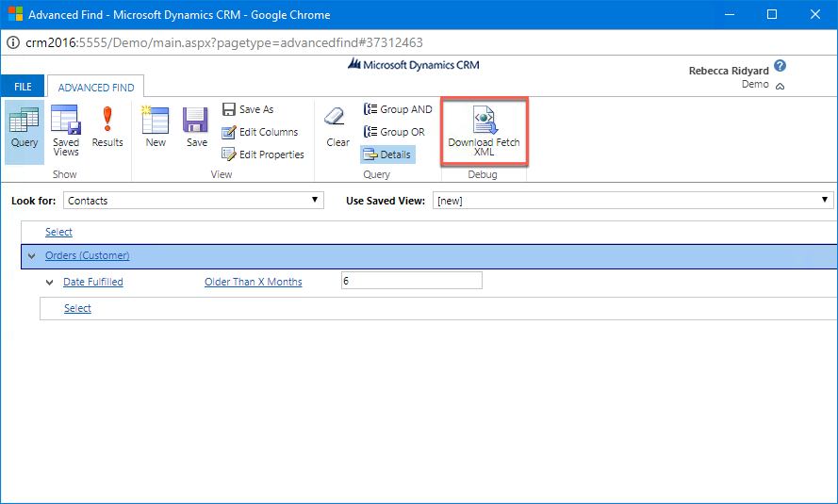Click the Select link under Date Fulfilled
This screenshot has height=504, width=838.
tap(77, 308)
